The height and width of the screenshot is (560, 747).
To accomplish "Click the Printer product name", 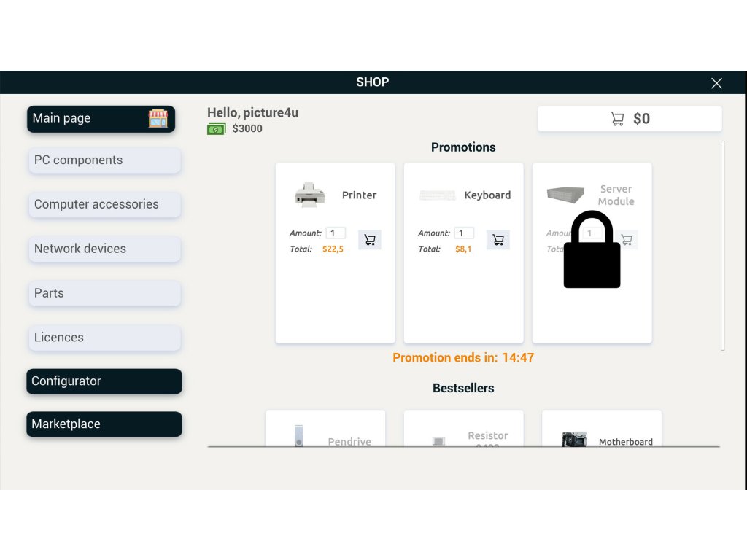I will click(x=359, y=195).
